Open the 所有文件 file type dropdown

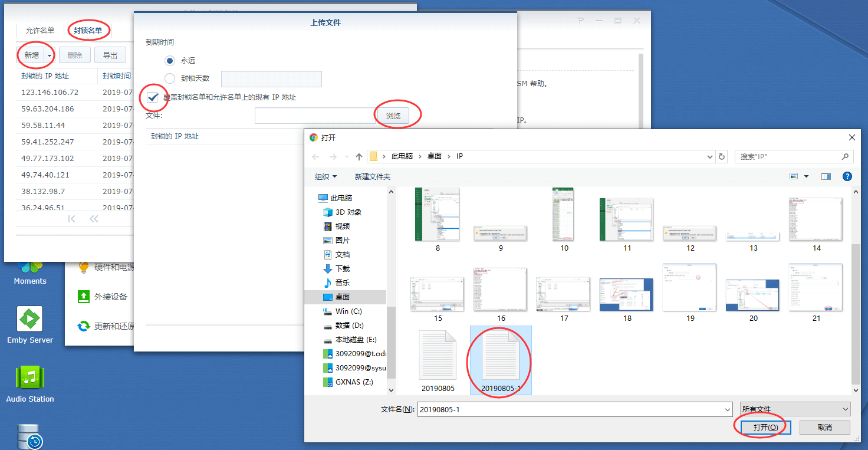pos(795,409)
